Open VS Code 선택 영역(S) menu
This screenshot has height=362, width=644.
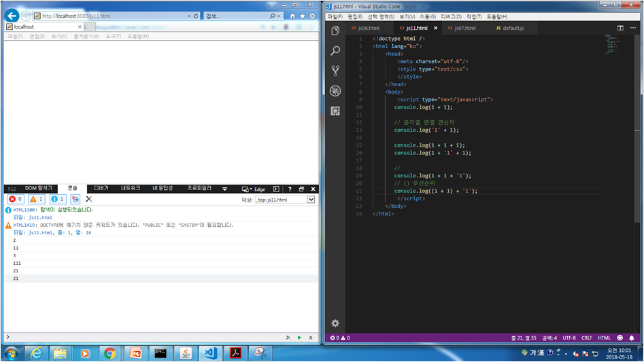[x=381, y=16]
